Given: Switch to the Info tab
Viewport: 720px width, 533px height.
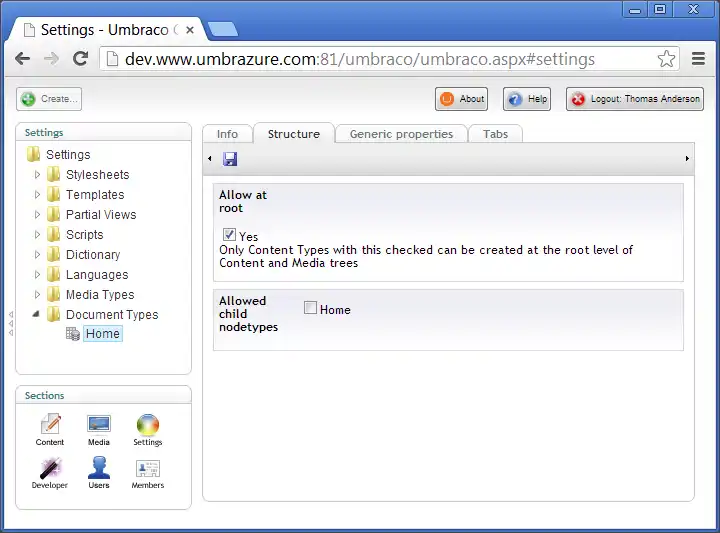Looking at the screenshot, I should coord(227,134).
